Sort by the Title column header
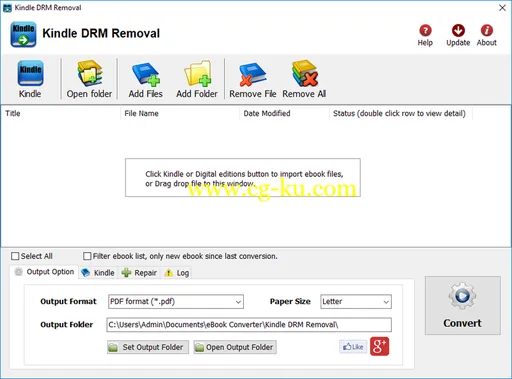This screenshot has height=379, width=512. [60, 113]
